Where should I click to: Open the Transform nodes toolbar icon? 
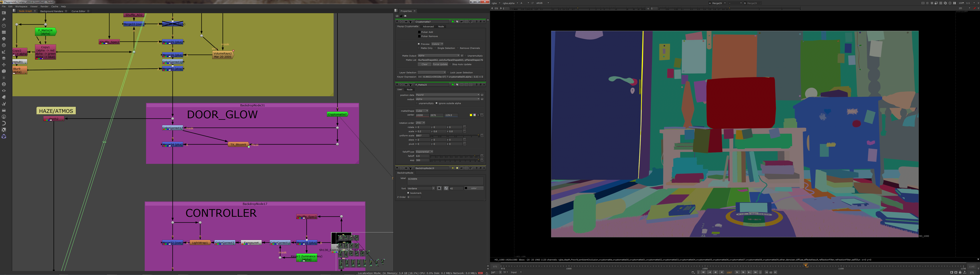point(4,65)
